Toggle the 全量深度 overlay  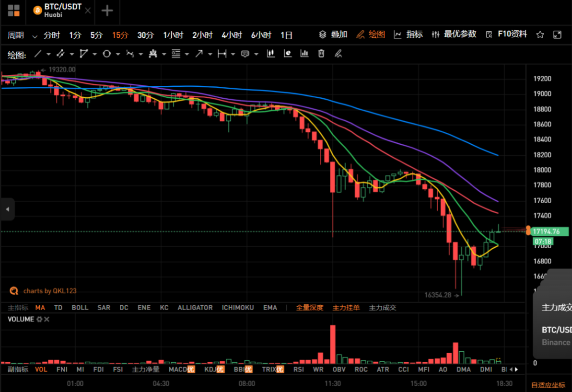(309, 307)
